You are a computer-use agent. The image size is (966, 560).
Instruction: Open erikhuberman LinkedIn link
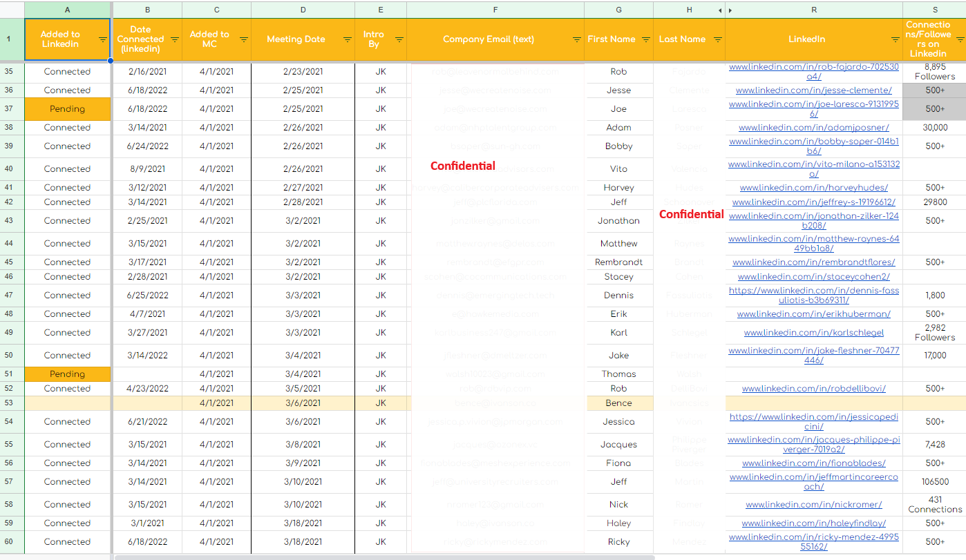814,314
